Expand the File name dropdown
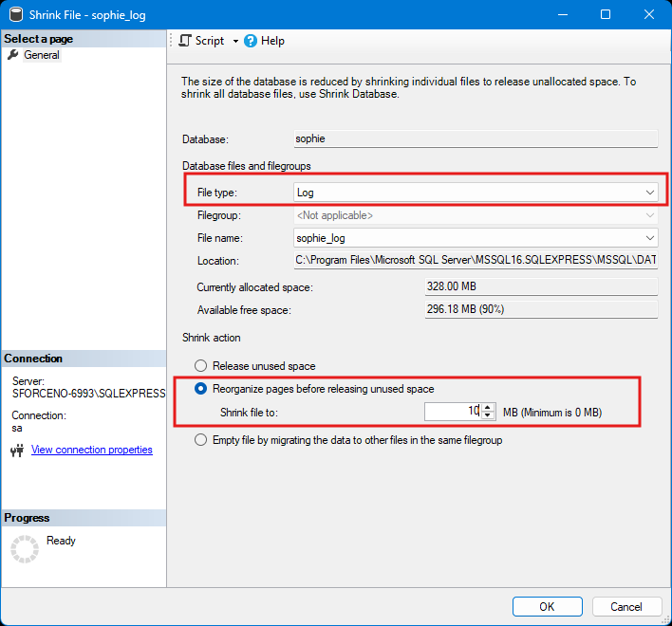Image resolution: width=672 pixels, height=626 pixels. click(649, 238)
